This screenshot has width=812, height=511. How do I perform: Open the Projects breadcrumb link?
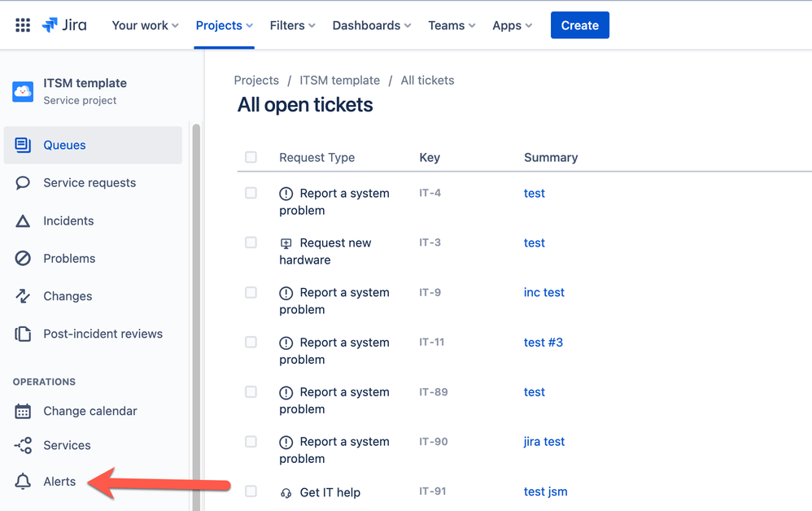click(x=256, y=81)
